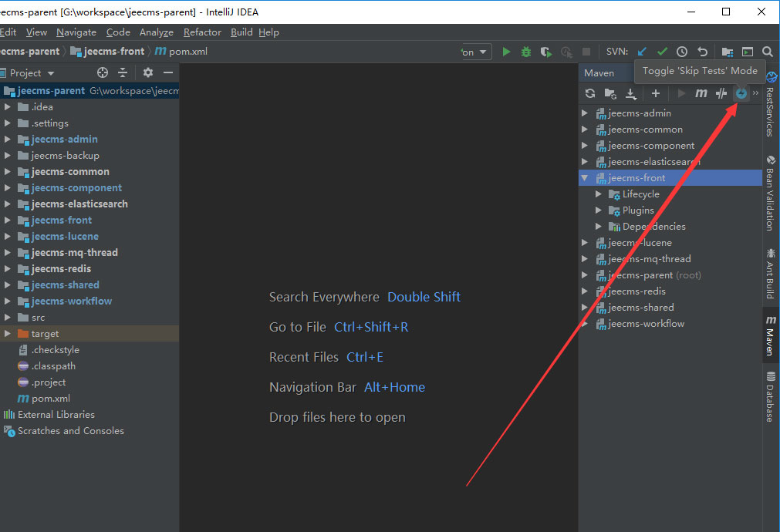Image resolution: width=780 pixels, height=532 pixels.
Task: Click the Search Everywhere magnifier icon
Action: point(768,52)
